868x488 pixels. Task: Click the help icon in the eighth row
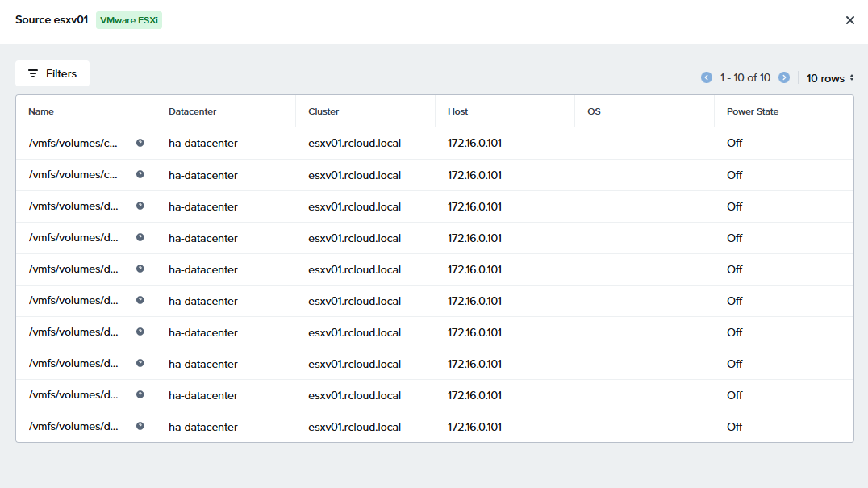click(140, 363)
